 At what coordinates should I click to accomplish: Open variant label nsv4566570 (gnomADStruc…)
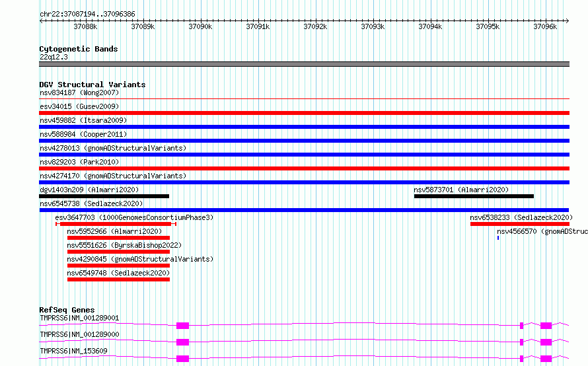(x=542, y=231)
